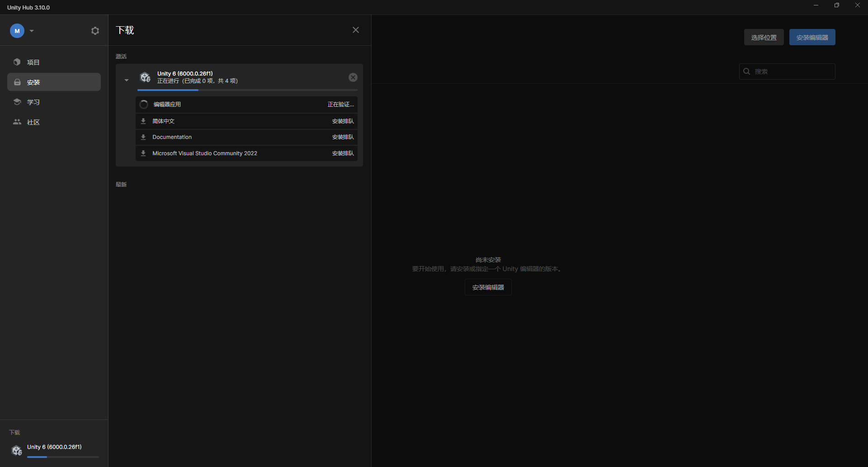Click the Unity 6 download progress bar

[x=247, y=90]
